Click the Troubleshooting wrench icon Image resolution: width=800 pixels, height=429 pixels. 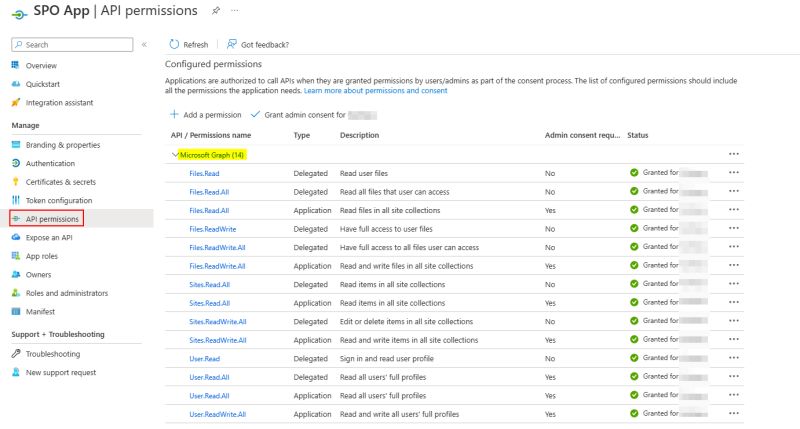[16, 354]
